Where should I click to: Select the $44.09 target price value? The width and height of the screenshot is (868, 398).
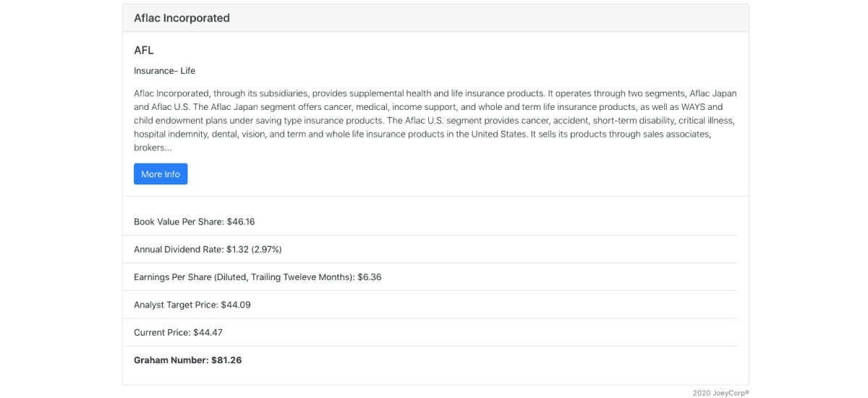(236, 305)
